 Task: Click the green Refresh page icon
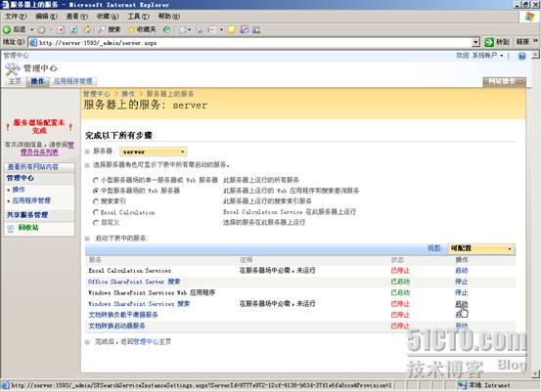[x=73, y=29]
